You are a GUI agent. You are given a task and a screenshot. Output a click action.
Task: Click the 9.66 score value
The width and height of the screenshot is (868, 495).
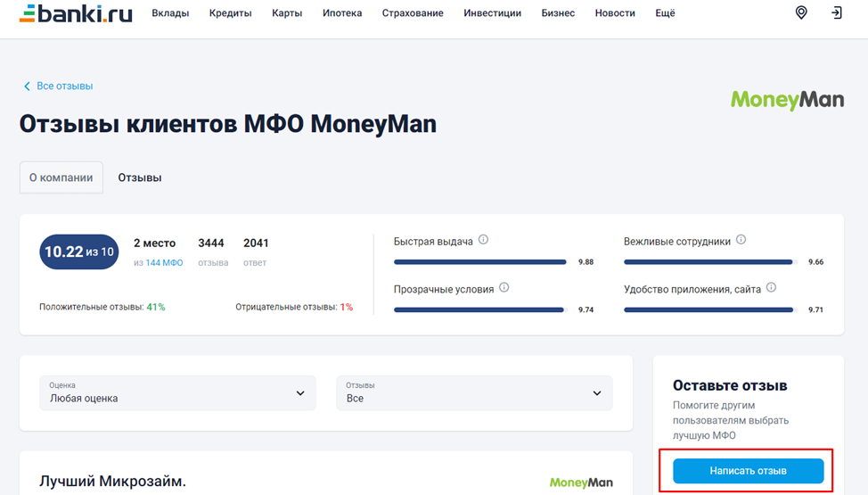(x=815, y=261)
